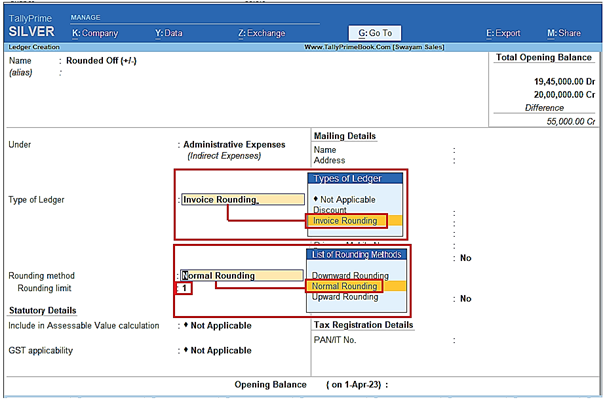
Task: Click the MANAGE label in the top bar
Action: [x=85, y=18]
